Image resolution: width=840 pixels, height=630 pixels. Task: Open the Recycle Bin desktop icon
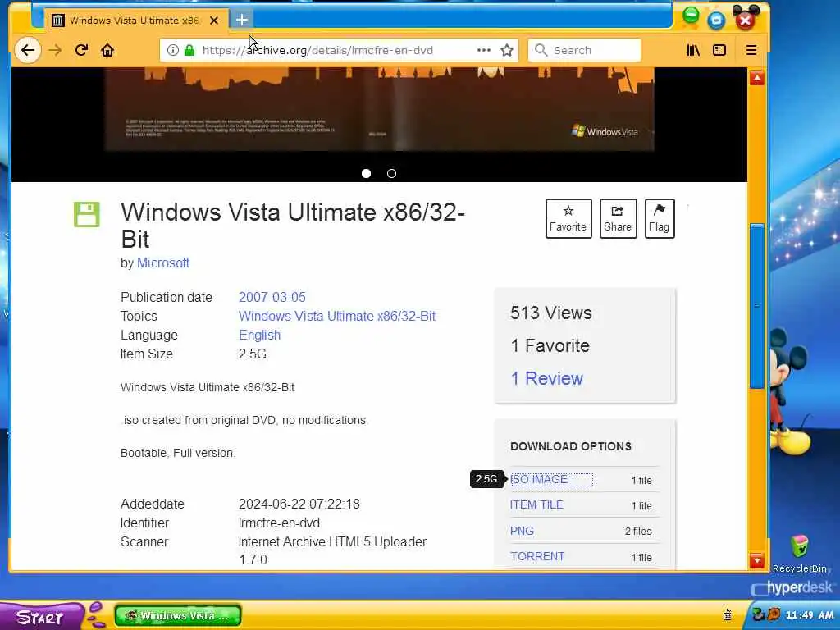pos(799,554)
